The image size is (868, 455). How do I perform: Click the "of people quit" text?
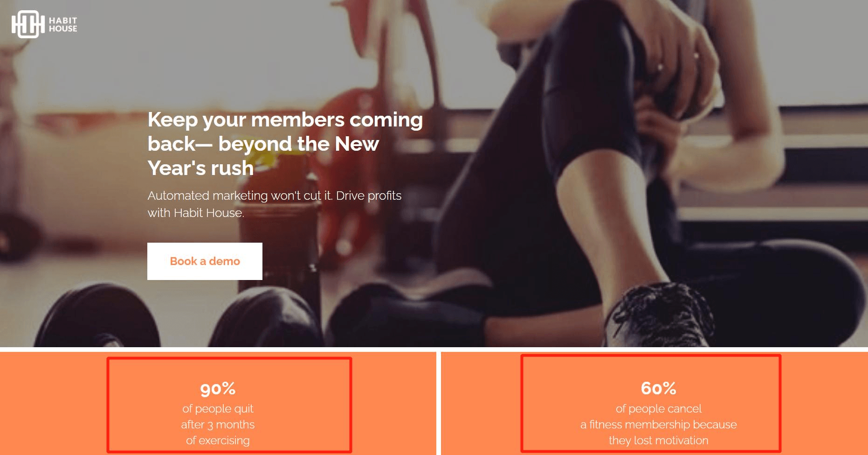click(x=218, y=409)
